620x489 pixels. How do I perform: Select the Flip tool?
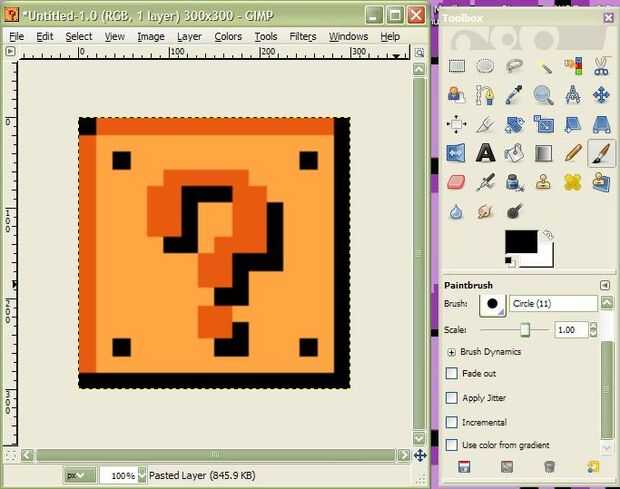coord(456,153)
